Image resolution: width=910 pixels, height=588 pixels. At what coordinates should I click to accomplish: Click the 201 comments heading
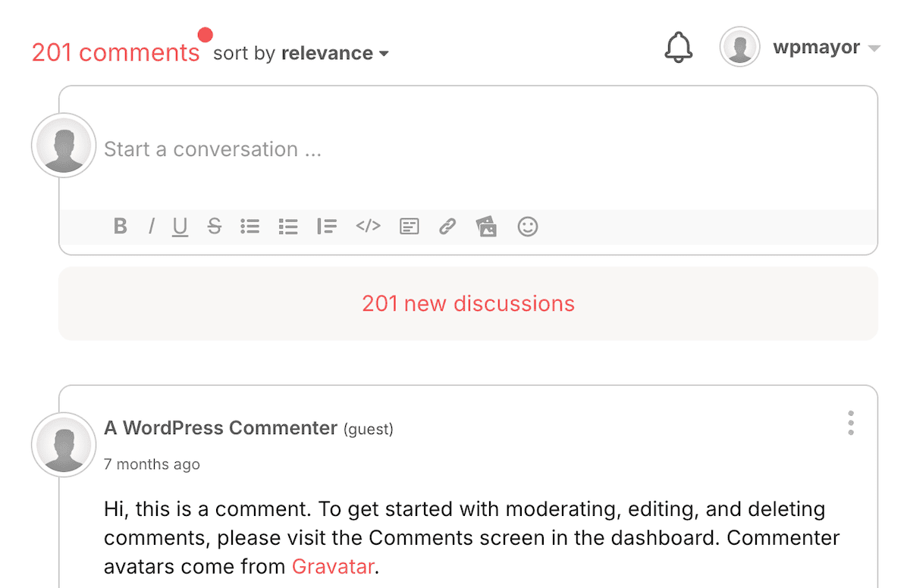point(115,53)
